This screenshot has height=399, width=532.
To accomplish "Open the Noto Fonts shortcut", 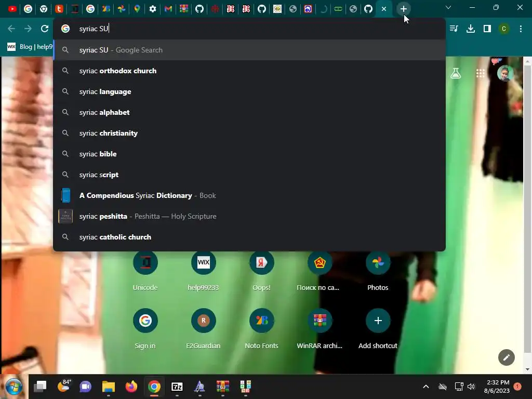I will click(262, 329).
